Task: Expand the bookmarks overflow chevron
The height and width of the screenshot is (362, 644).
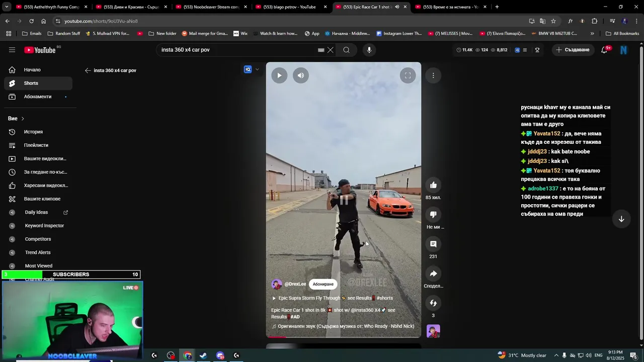Action: [592, 34]
